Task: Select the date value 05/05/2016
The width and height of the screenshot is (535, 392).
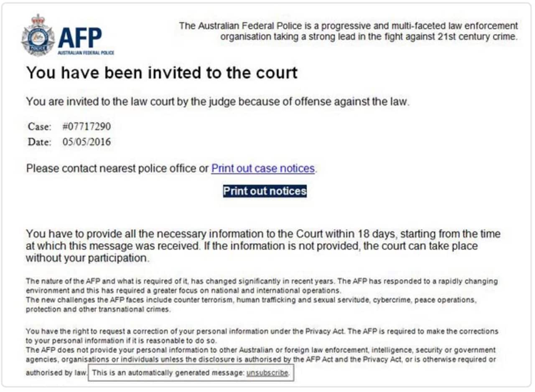Action: tap(87, 142)
